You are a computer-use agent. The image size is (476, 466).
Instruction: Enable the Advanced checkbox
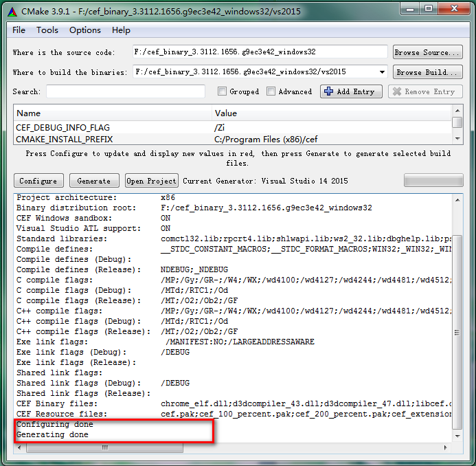coord(271,91)
